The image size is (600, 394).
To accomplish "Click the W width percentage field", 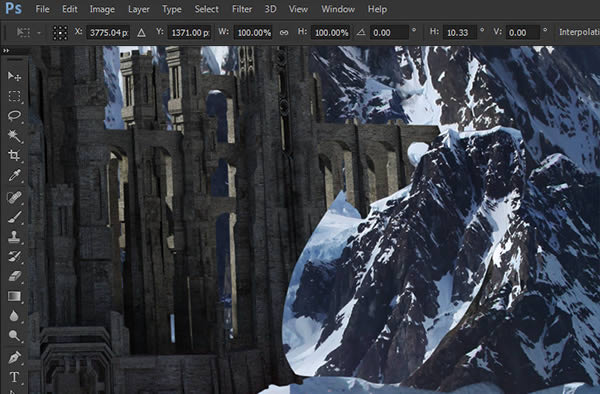I will click(253, 33).
